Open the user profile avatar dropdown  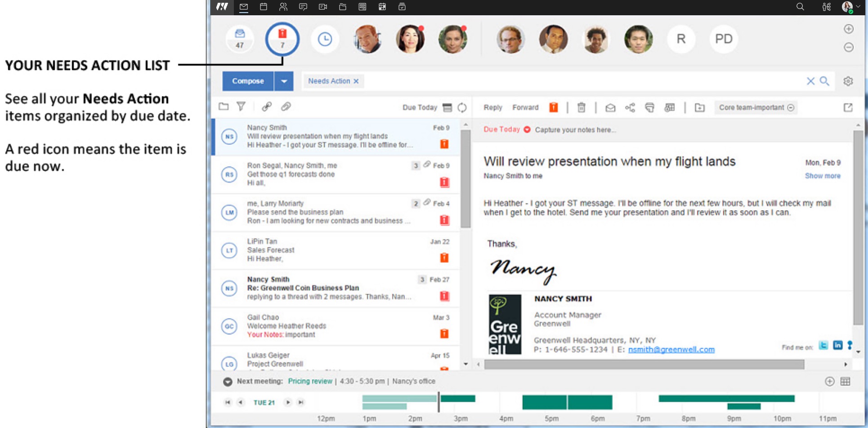(851, 7)
